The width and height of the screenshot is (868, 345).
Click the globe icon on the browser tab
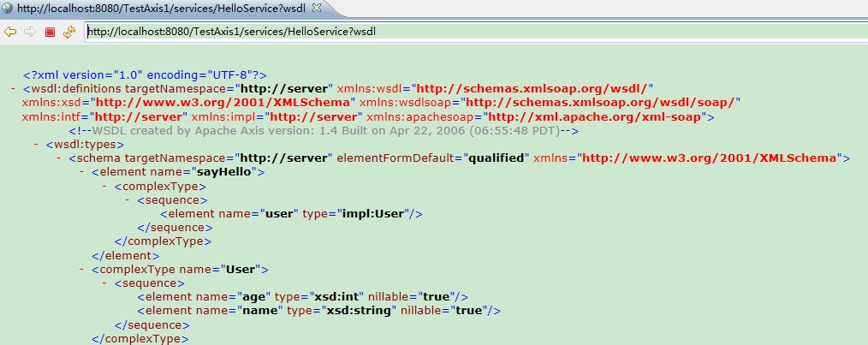pos(7,8)
